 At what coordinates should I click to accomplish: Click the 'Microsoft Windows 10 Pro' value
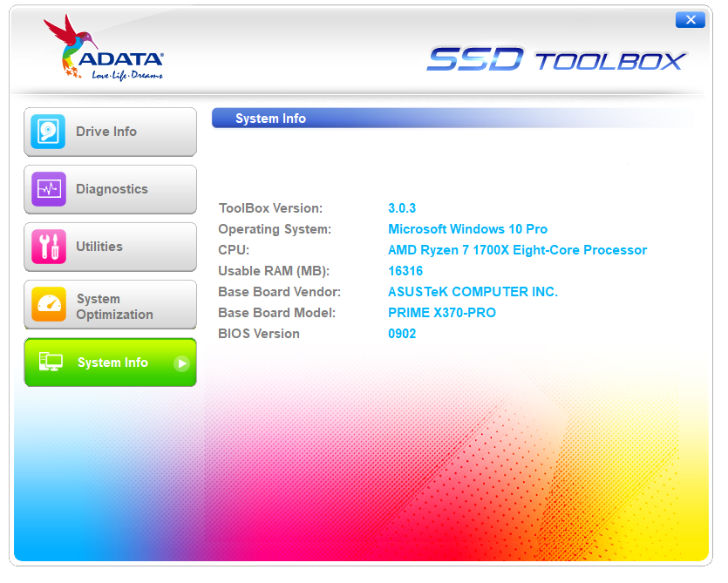(x=467, y=229)
